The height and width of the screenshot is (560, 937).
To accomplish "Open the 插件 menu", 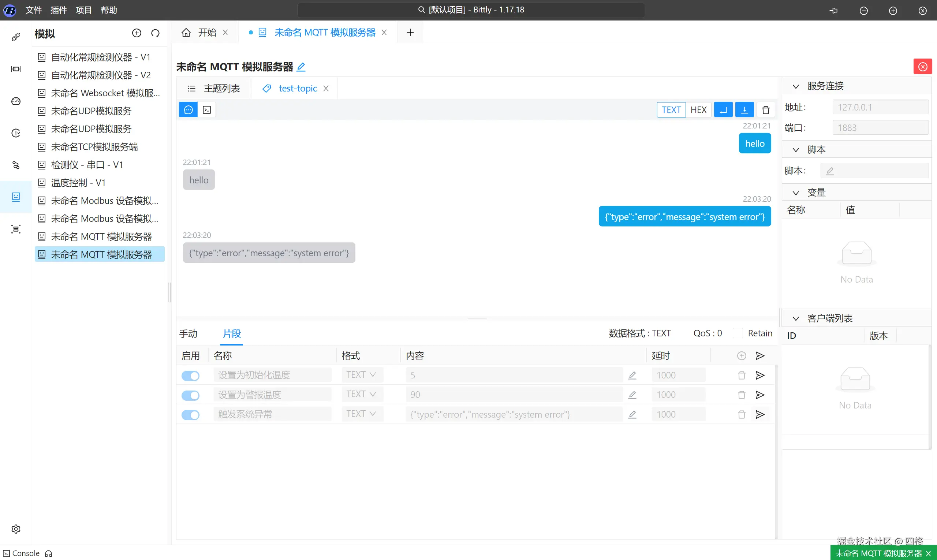I will click(x=59, y=10).
